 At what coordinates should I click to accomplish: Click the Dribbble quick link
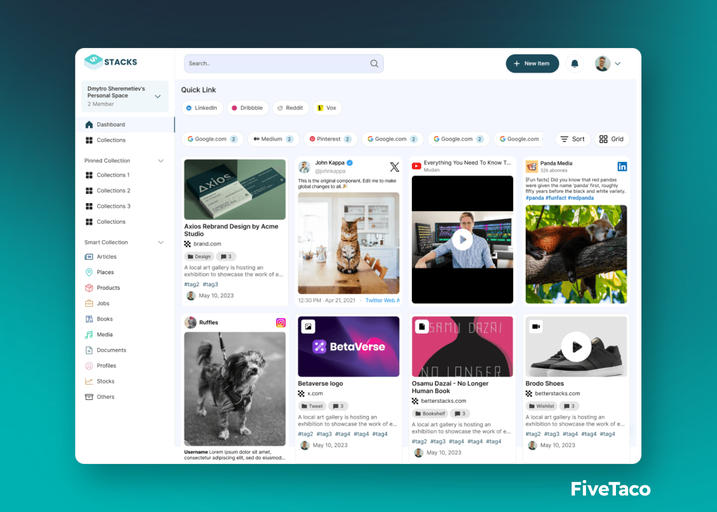click(245, 108)
